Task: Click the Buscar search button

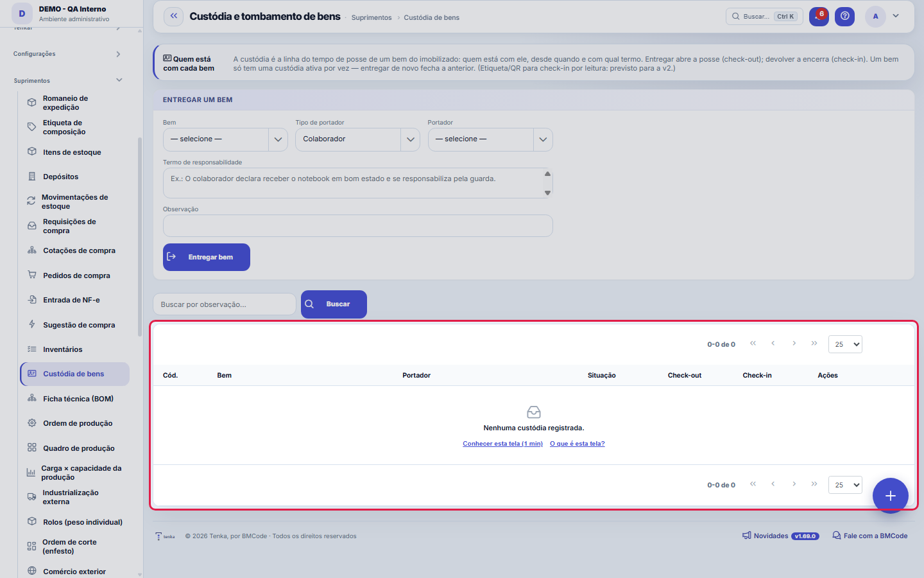Action: [334, 304]
